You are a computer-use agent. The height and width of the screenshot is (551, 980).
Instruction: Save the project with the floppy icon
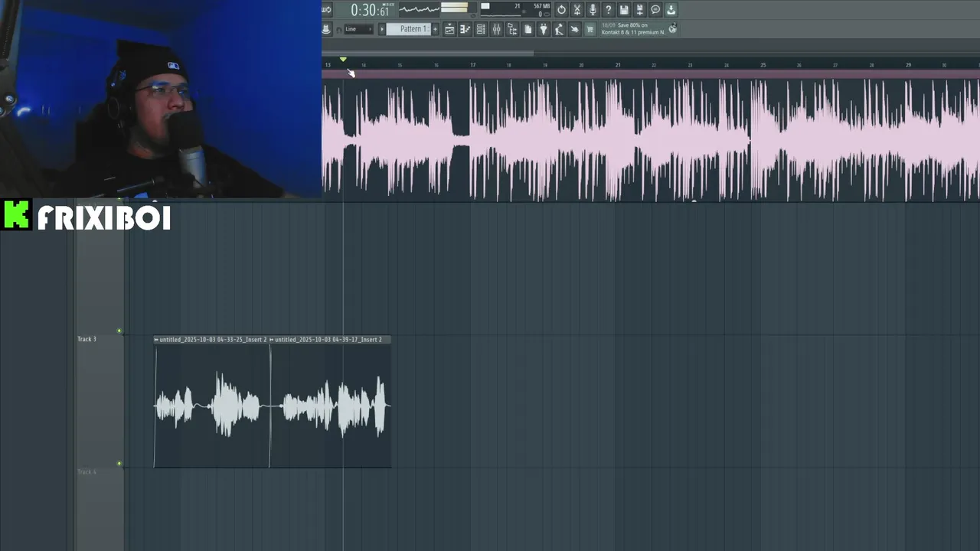point(624,10)
